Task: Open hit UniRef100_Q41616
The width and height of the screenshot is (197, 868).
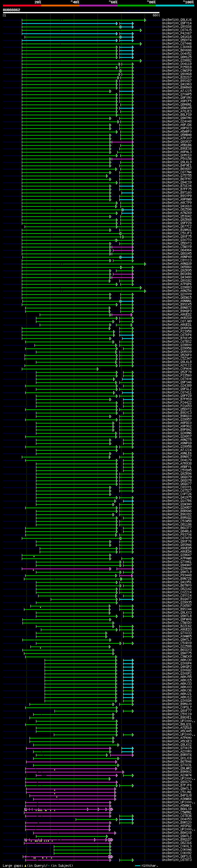Action: (x=177, y=37)
